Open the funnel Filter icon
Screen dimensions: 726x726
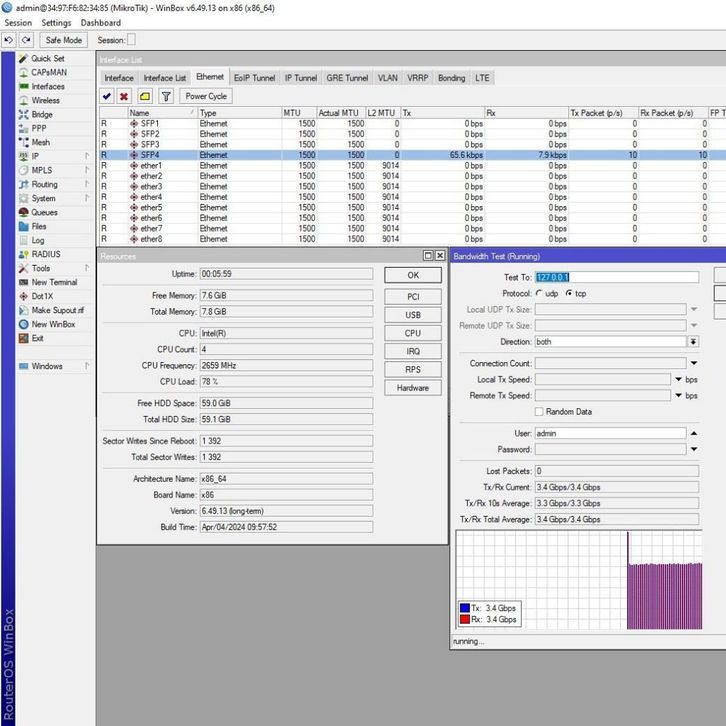coord(166,96)
